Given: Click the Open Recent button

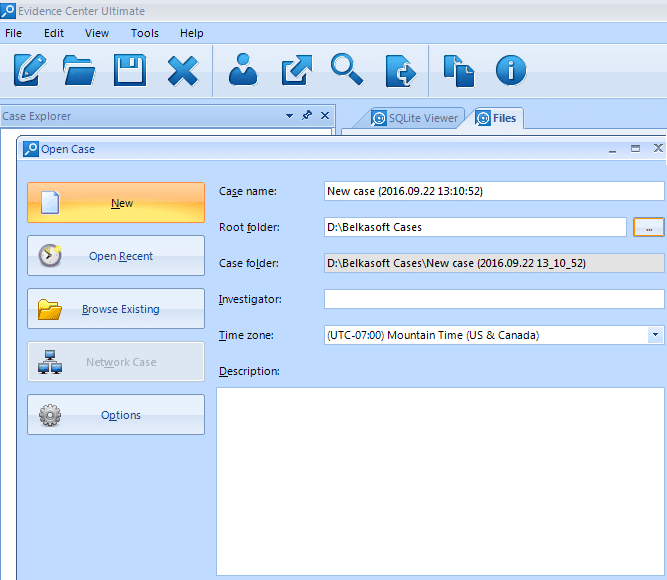Looking at the screenshot, I should coord(116,255).
